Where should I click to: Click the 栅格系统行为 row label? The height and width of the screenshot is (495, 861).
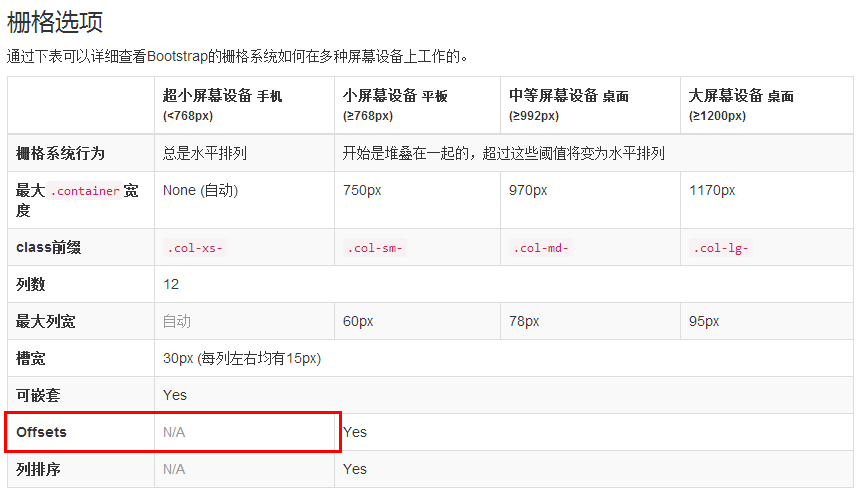60,154
